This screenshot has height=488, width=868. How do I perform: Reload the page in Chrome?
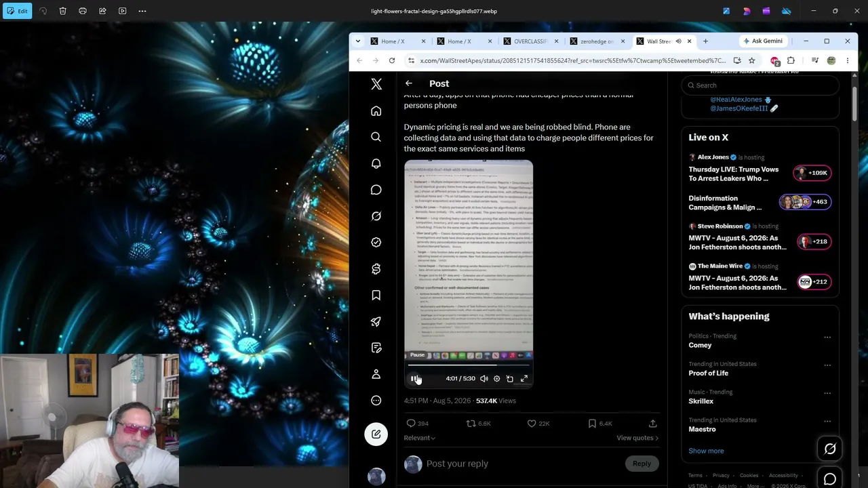coord(392,60)
